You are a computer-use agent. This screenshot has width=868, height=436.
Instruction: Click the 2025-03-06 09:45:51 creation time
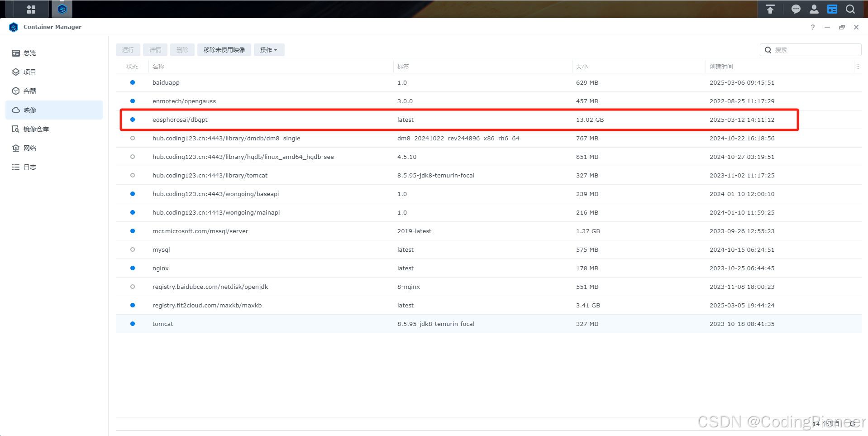click(x=742, y=82)
